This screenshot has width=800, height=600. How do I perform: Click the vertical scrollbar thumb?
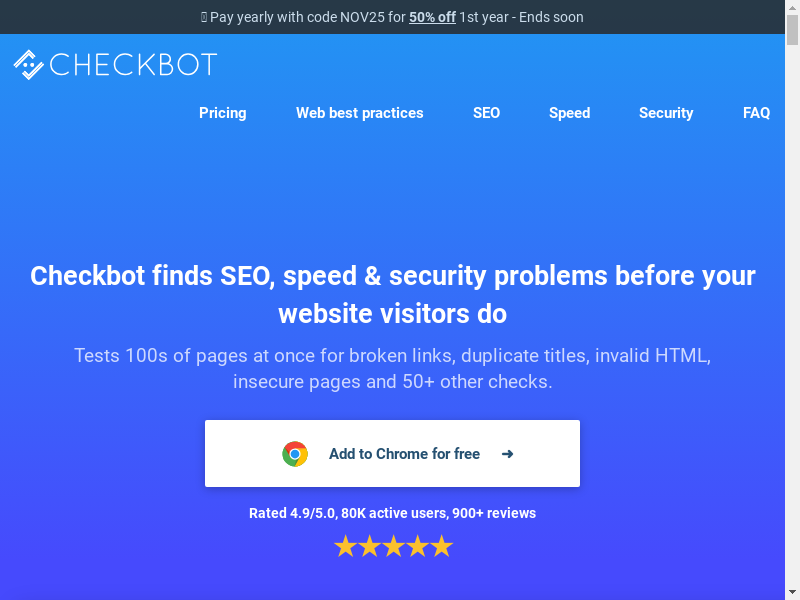[793, 30]
